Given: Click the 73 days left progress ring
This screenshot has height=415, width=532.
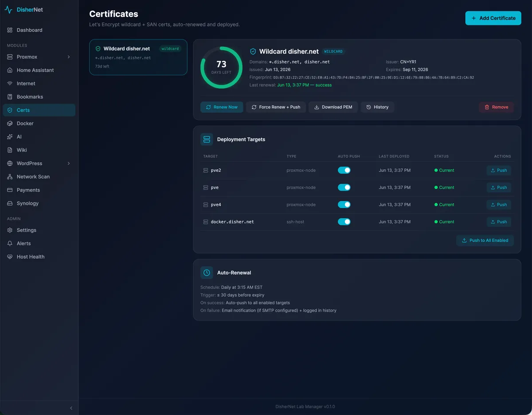Looking at the screenshot, I should tap(221, 67).
